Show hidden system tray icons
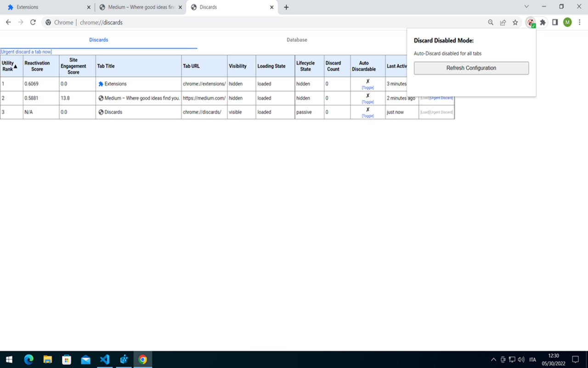 pyautogui.click(x=493, y=359)
